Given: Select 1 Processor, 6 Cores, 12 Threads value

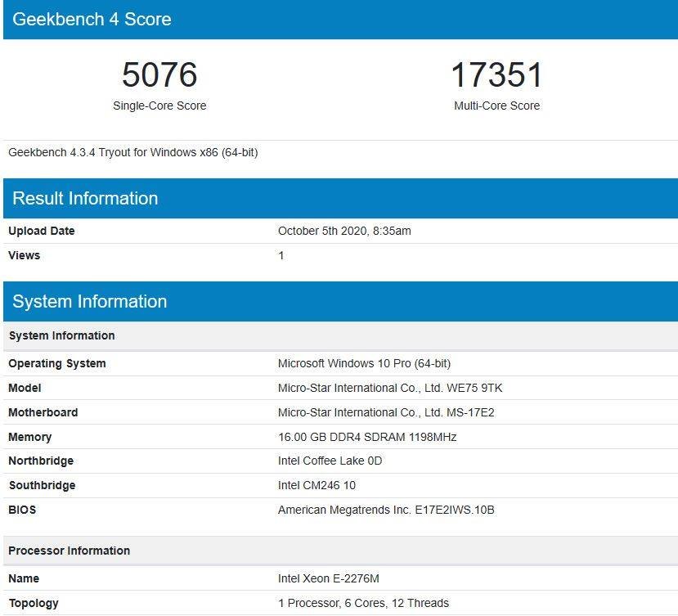Looking at the screenshot, I should click(364, 603).
